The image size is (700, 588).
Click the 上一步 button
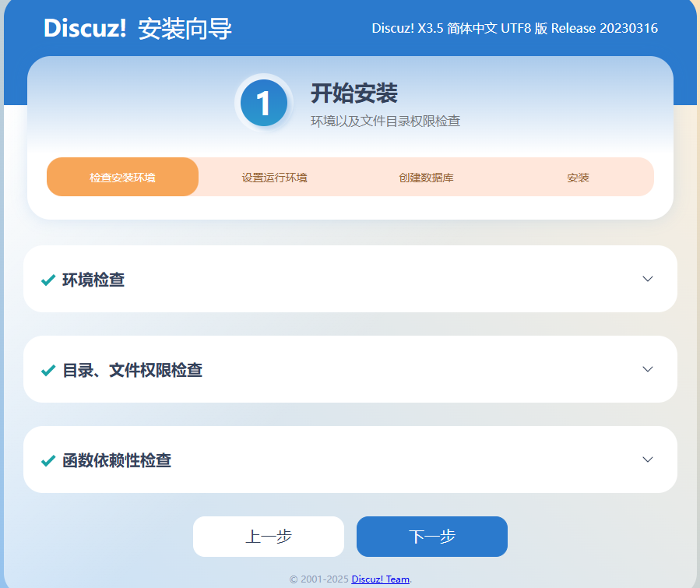tap(269, 537)
